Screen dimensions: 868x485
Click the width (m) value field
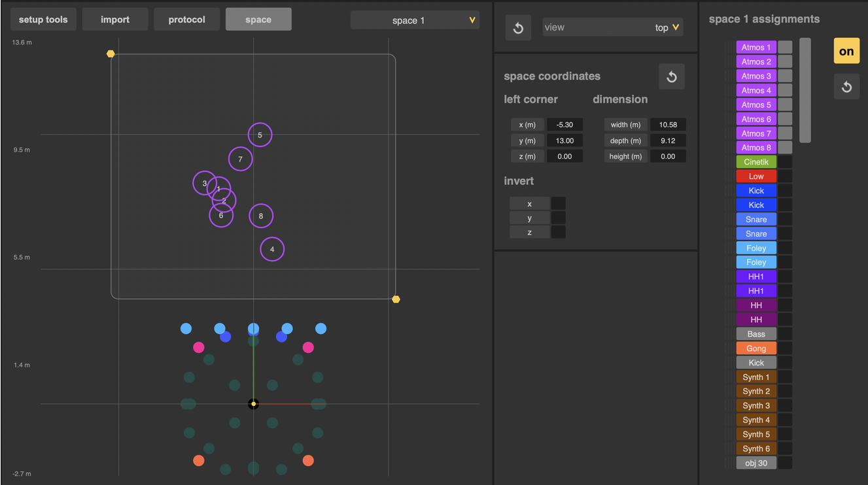tap(668, 124)
